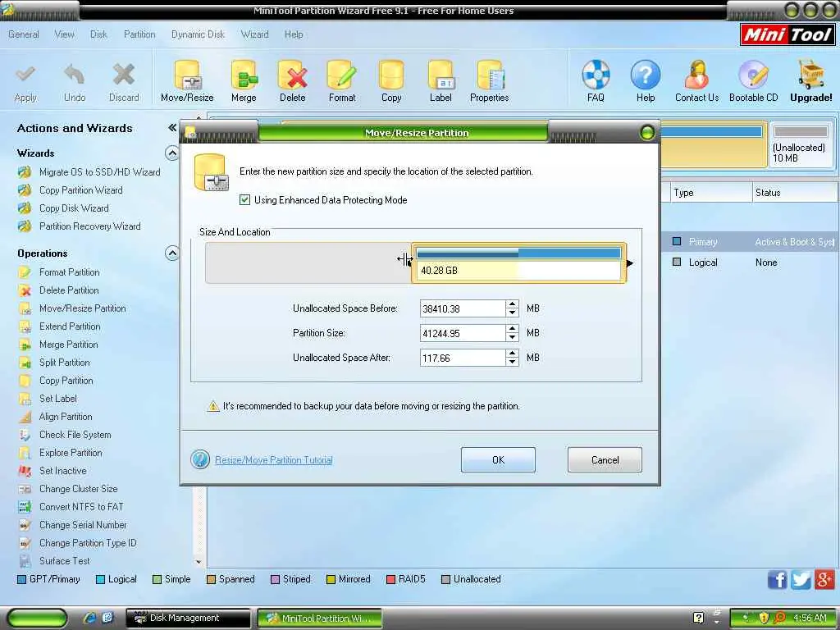Select the Merge toolbar icon

point(244,81)
